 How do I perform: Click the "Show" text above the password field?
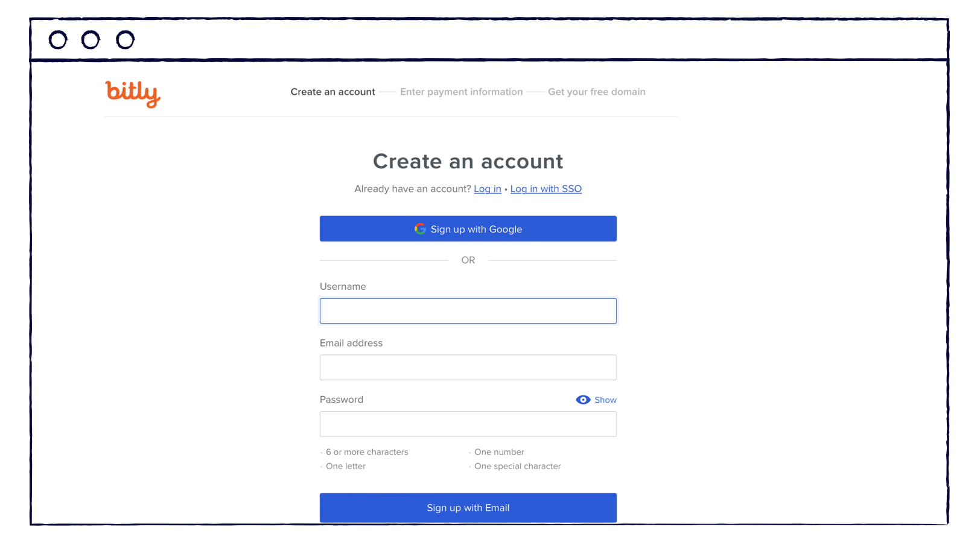[605, 400]
